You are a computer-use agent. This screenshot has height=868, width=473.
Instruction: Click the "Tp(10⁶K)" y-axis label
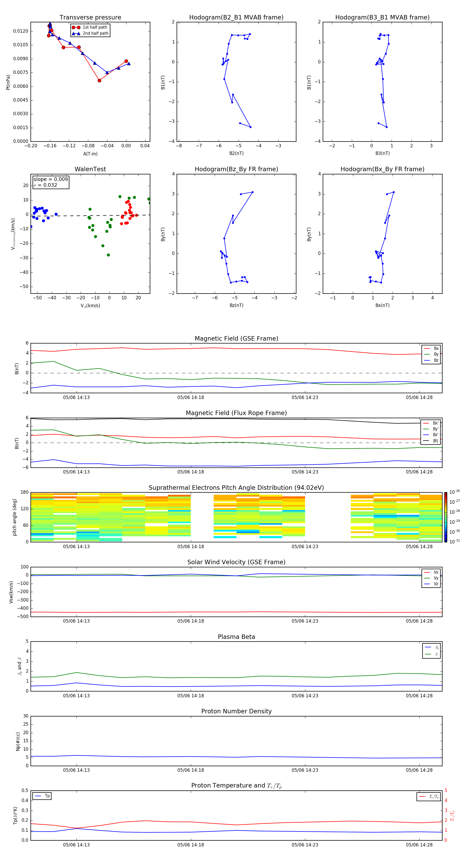15,815
